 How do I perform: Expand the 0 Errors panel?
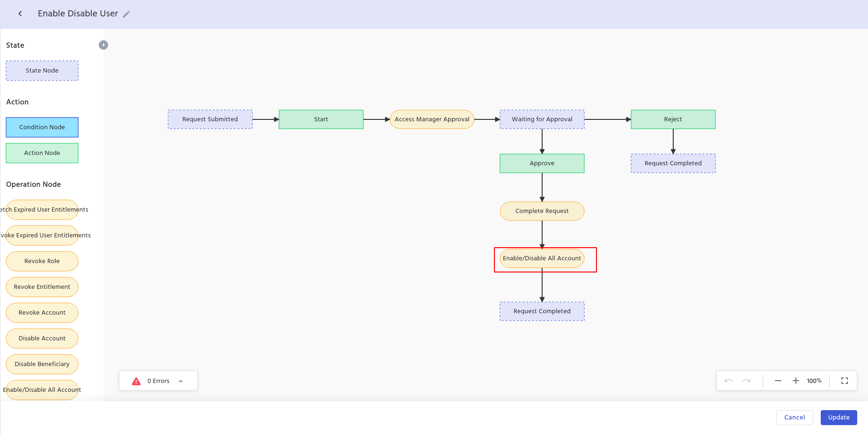(181, 381)
